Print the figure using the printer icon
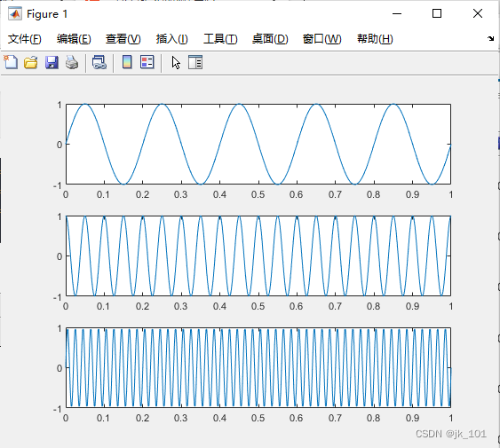This screenshot has width=500, height=448. (x=72, y=62)
